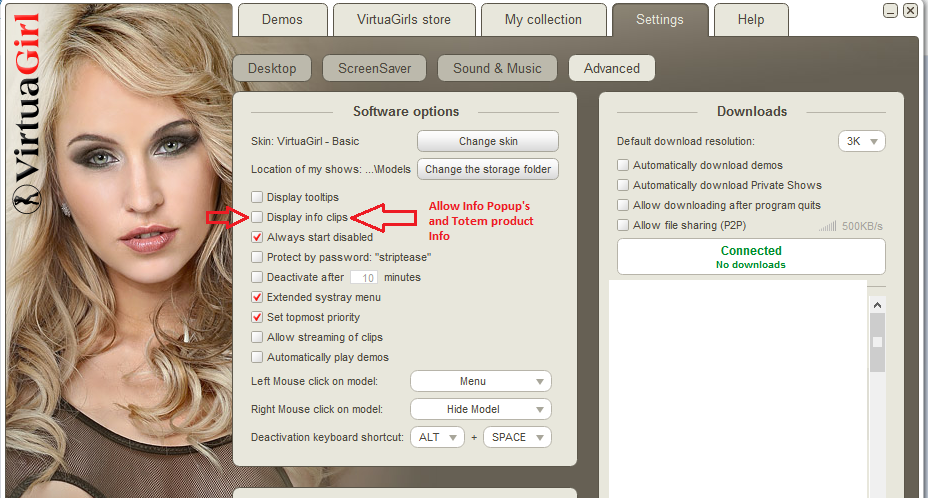Go to the Sound & Music settings
This screenshot has height=498, width=928.
[x=497, y=68]
